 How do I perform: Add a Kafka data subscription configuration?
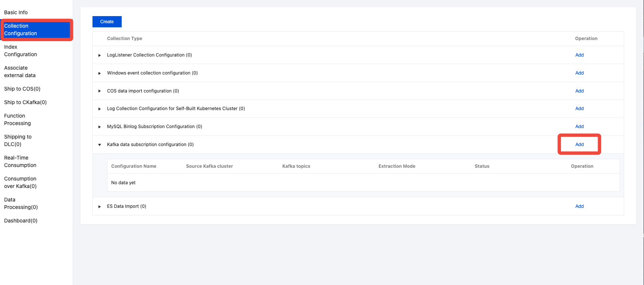click(x=579, y=145)
